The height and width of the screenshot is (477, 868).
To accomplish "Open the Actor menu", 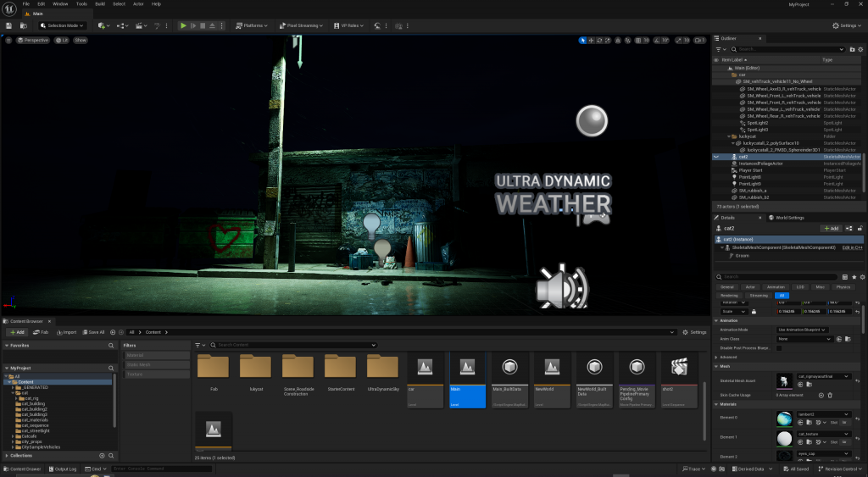I will 138,4.
